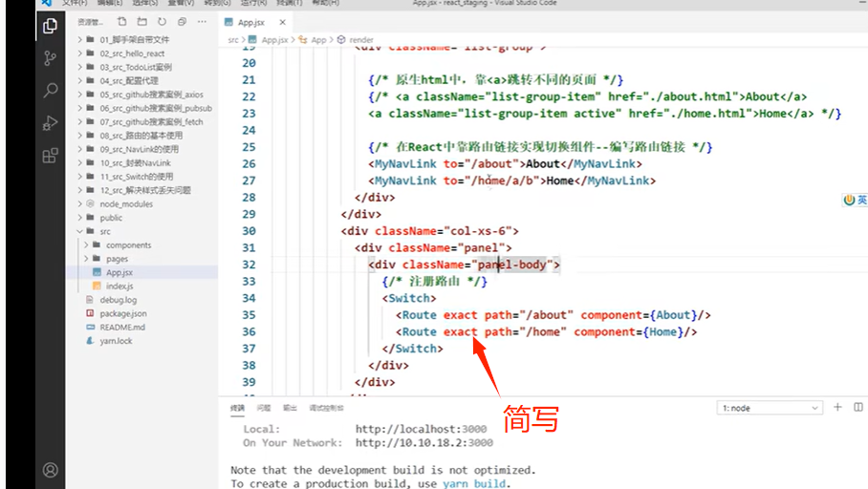Click line number 35 in the gutter

click(249, 315)
